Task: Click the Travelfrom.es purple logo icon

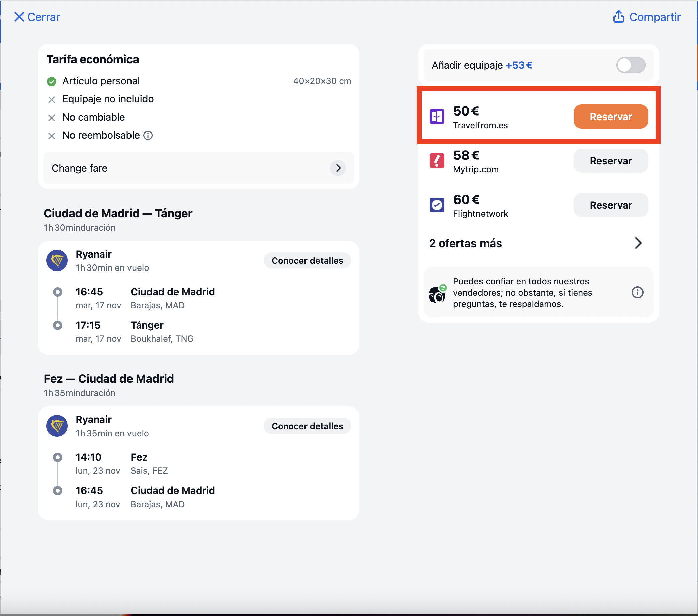Action: point(437,117)
